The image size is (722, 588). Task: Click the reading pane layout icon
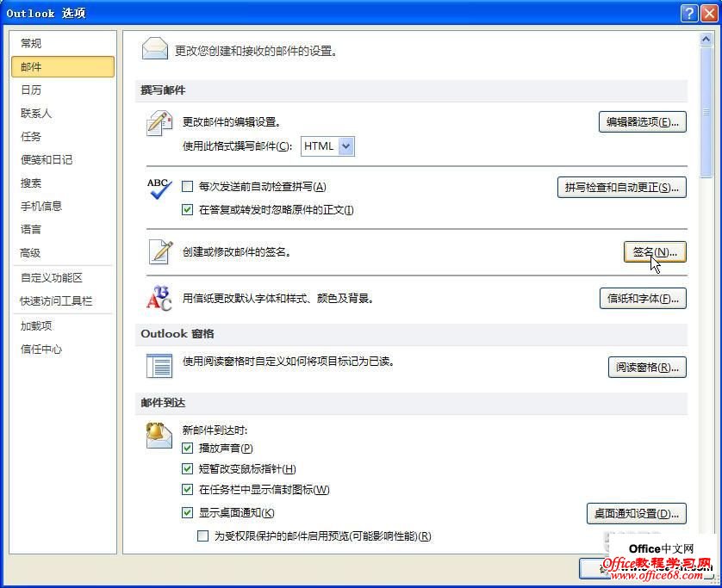[159, 366]
